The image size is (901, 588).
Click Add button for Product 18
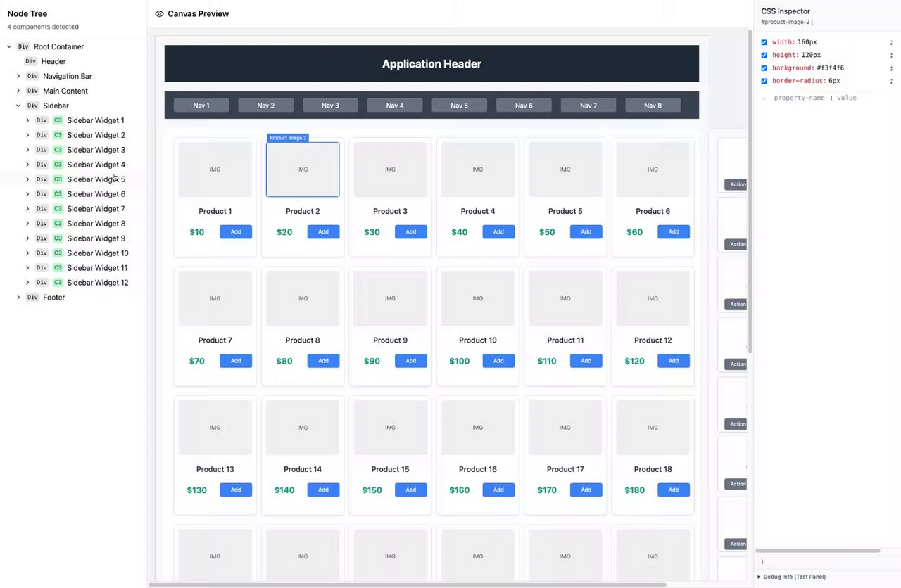(x=674, y=490)
